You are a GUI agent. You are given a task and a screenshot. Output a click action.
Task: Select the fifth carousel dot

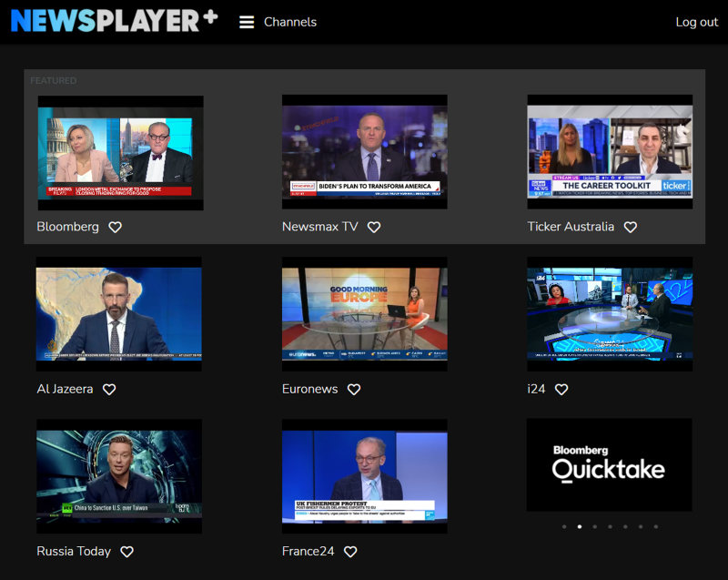625,526
